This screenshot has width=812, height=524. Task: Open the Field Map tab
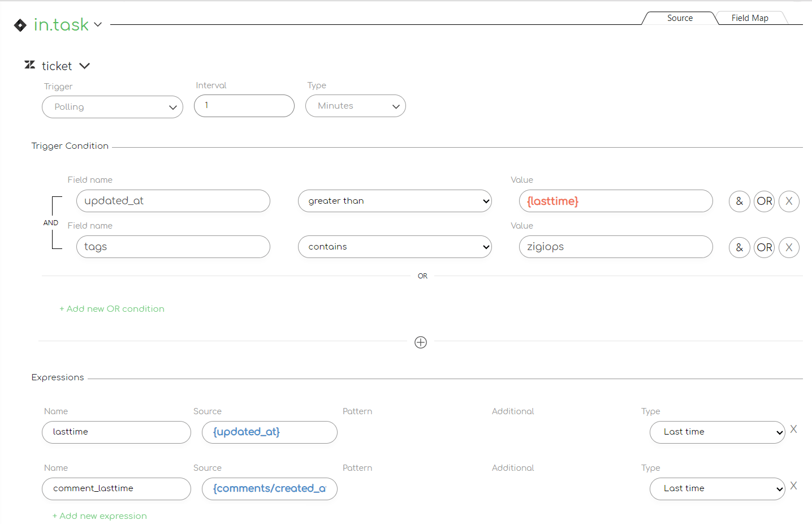(750, 18)
